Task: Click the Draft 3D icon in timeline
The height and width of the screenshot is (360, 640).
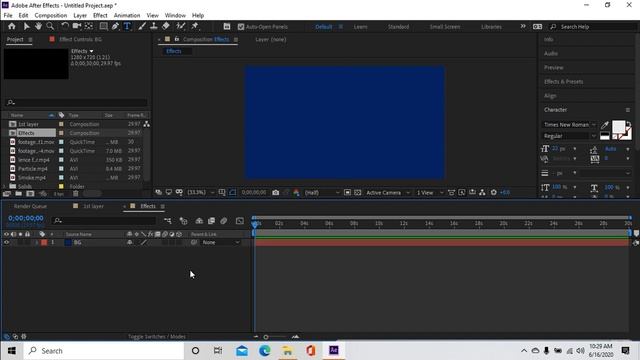Action: click(183, 221)
